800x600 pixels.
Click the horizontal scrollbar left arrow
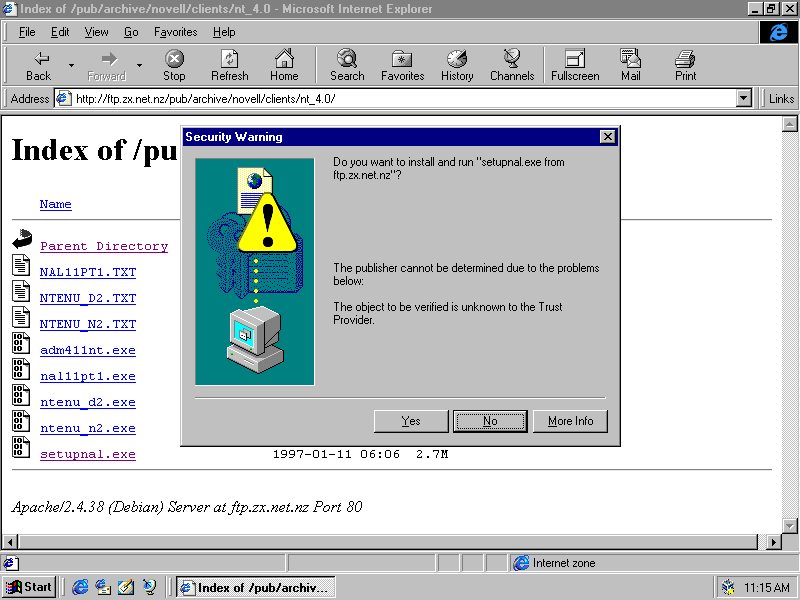(x=10, y=541)
